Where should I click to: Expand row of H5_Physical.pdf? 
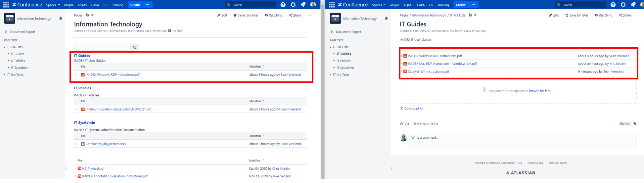point(76,169)
